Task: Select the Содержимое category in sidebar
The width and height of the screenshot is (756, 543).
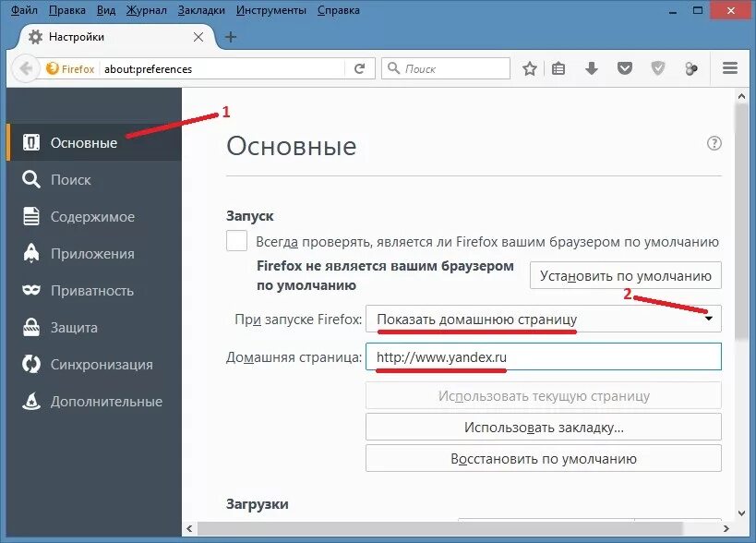Action: coord(92,216)
